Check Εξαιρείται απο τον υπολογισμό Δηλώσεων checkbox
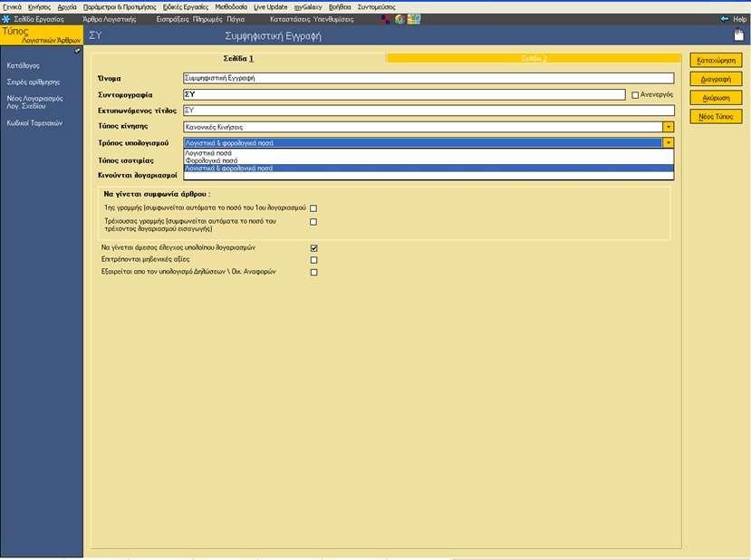Viewport: 751px width, 560px height. pyautogui.click(x=313, y=272)
